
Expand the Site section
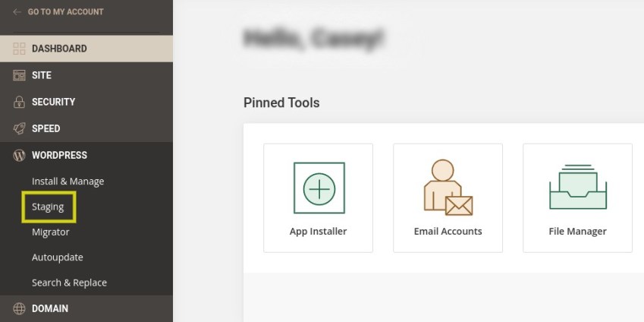point(42,75)
